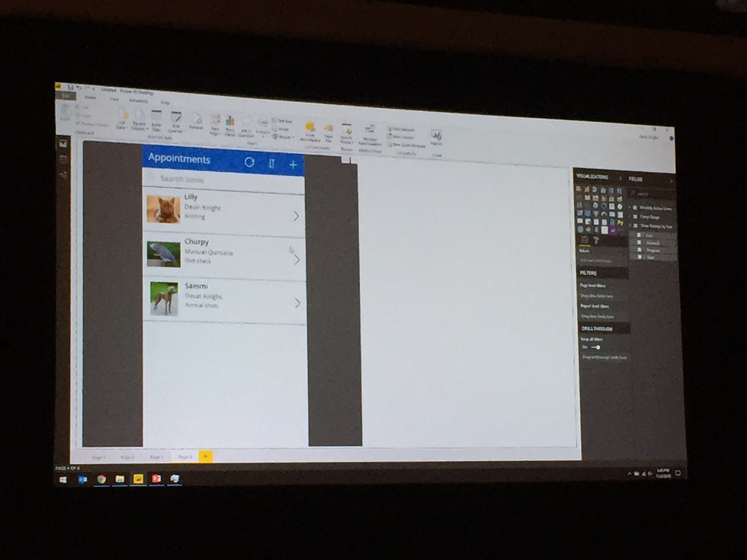Click New Quick Measure

tap(406, 146)
